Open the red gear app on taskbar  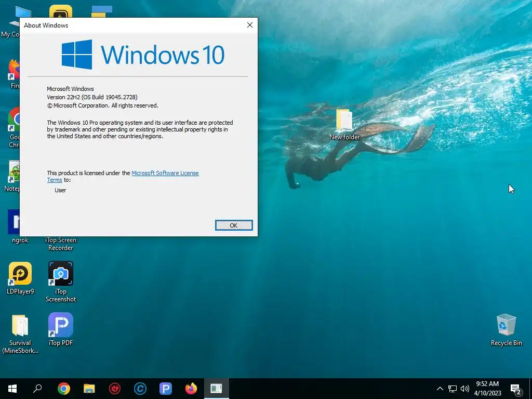point(115,389)
